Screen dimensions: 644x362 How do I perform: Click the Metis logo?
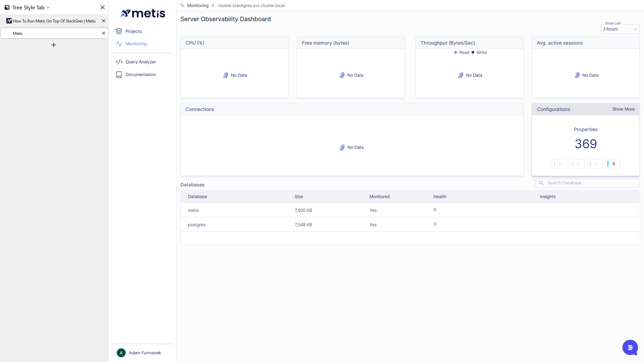[143, 13]
